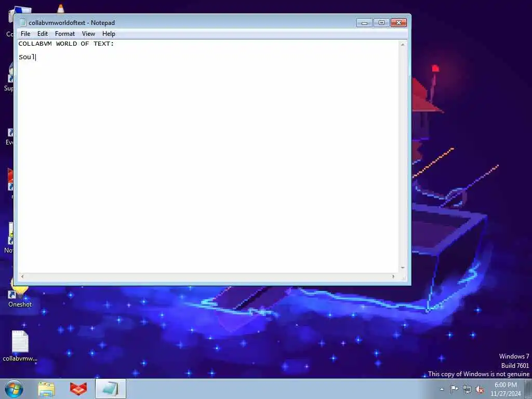The image size is (532, 399).
Task: Open Windows Explorer from the taskbar
Action: click(46, 389)
